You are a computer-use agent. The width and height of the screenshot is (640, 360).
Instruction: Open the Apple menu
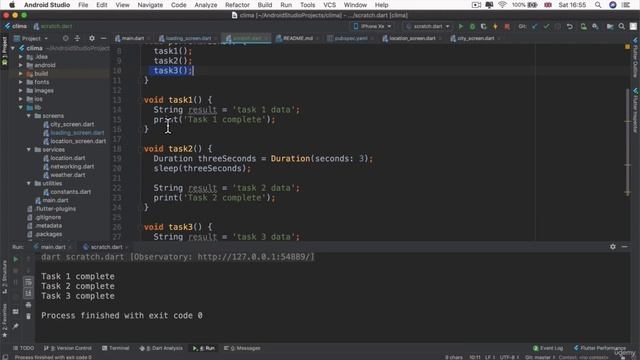click(x=12, y=5)
